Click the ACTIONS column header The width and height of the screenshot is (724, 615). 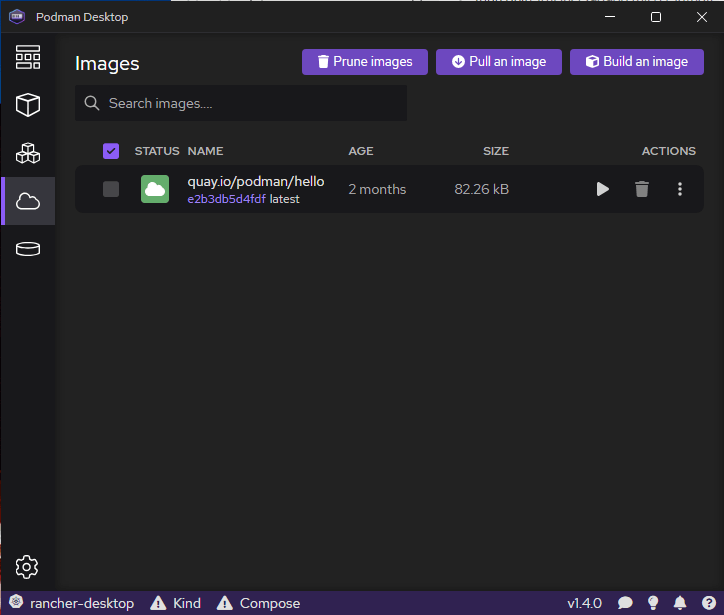[x=669, y=151]
